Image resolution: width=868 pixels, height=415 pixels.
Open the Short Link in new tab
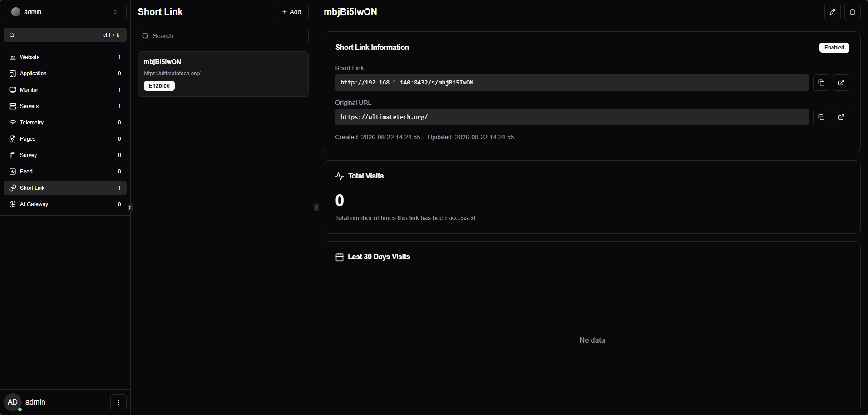click(841, 83)
